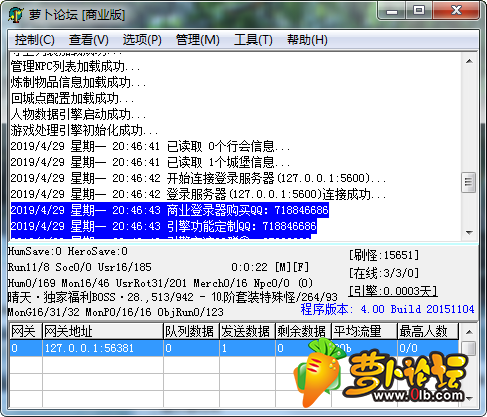This screenshot has width=487, height=417.
Task: Select the 引擎功能定制QQ log line
Action: pyautogui.click(x=164, y=226)
